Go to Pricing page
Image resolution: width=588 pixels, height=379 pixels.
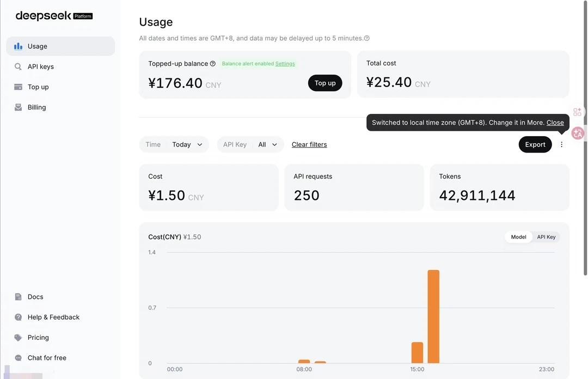[x=60, y=338]
